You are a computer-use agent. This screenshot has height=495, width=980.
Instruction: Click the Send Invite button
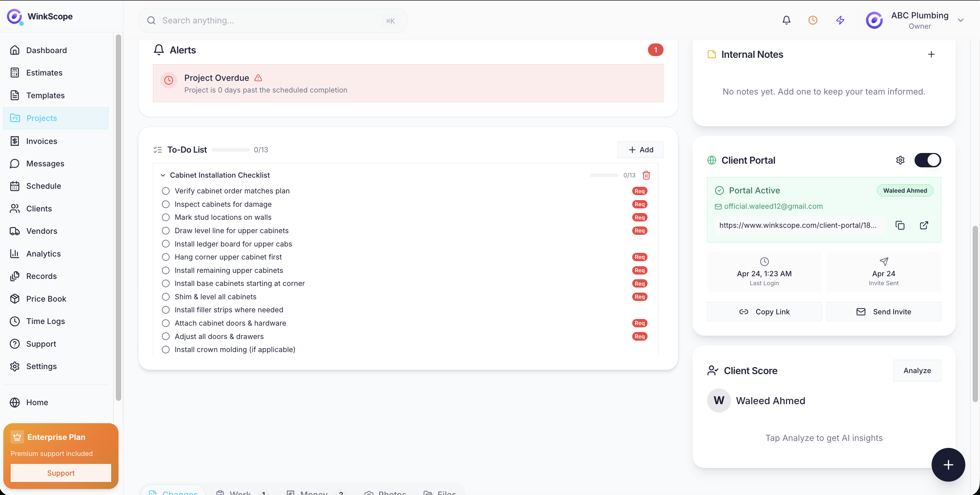pyautogui.click(x=884, y=312)
